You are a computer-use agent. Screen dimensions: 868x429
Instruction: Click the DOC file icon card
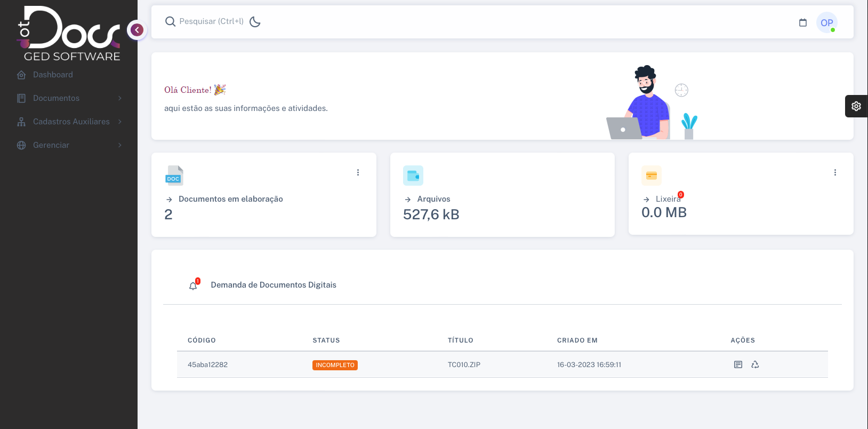click(x=174, y=176)
